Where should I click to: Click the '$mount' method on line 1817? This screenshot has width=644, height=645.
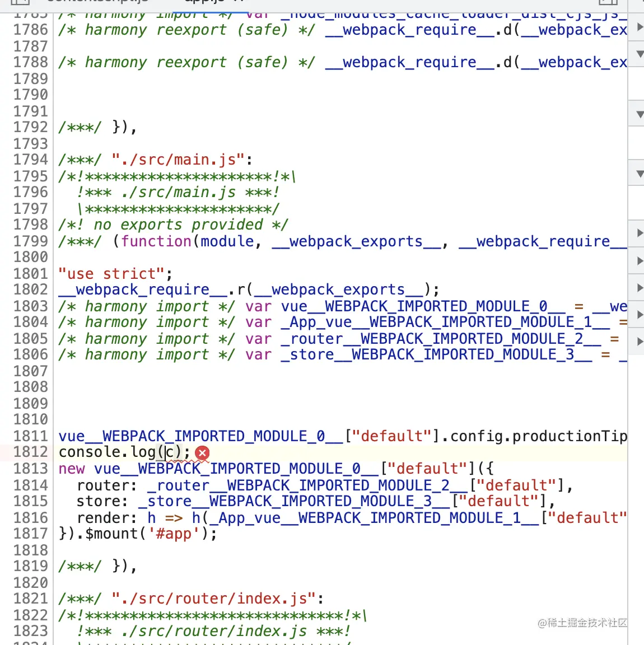(112, 534)
